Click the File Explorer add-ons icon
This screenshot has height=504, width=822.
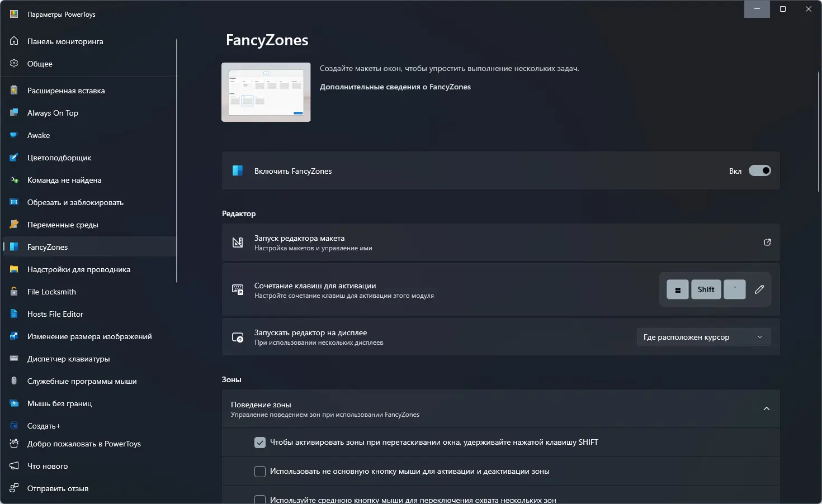[14, 269]
